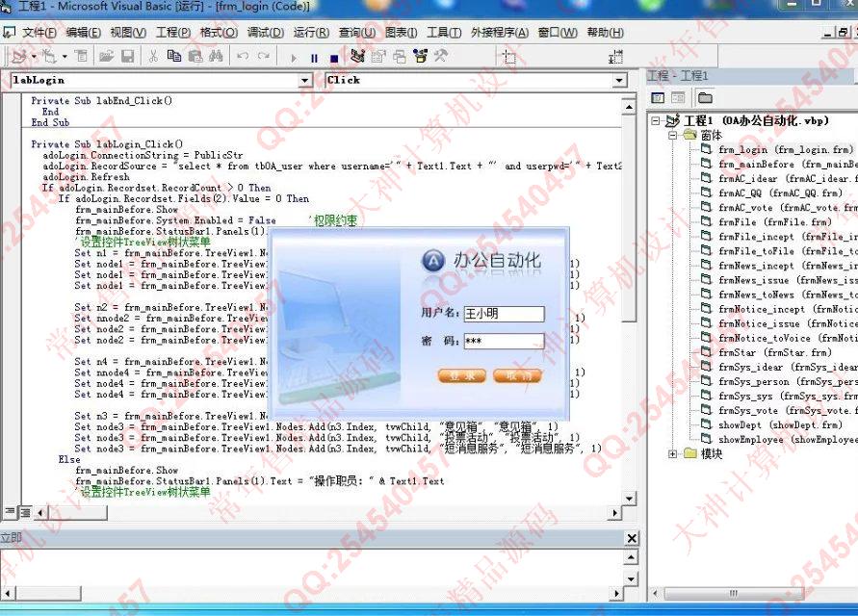The width and height of the screenshot is (858, 616).
Task: Open the dropdown arrow beside Add Project icon
Action: coord(34,56)
